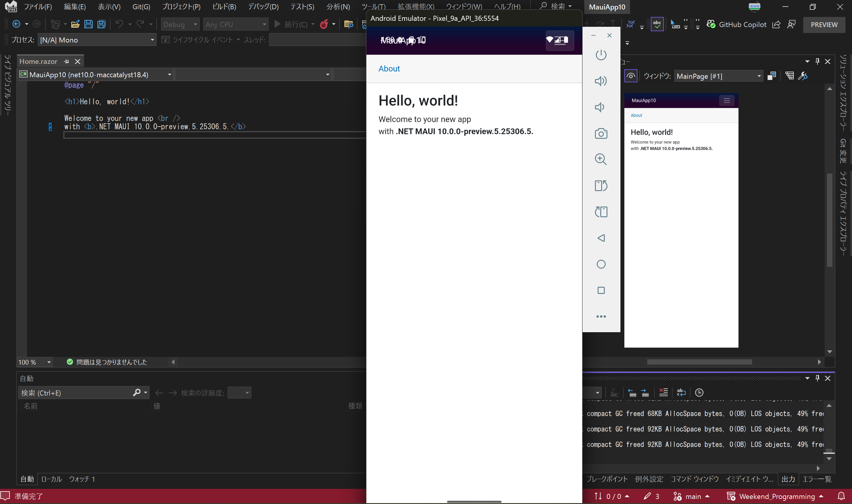Click the emulator Volume Down icon
This screenshot has height=504, width=852.
[x=600, y=107]
